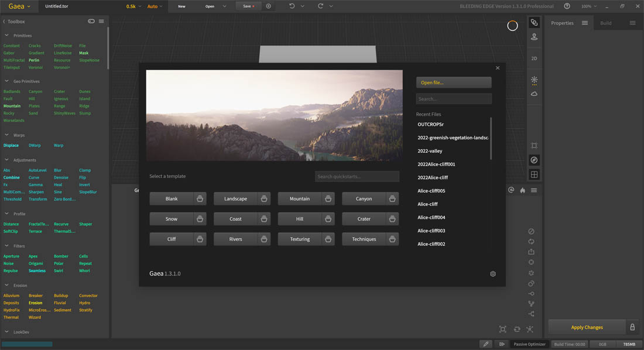
Task: Click the recent files Search field
Action: (453, 98)
